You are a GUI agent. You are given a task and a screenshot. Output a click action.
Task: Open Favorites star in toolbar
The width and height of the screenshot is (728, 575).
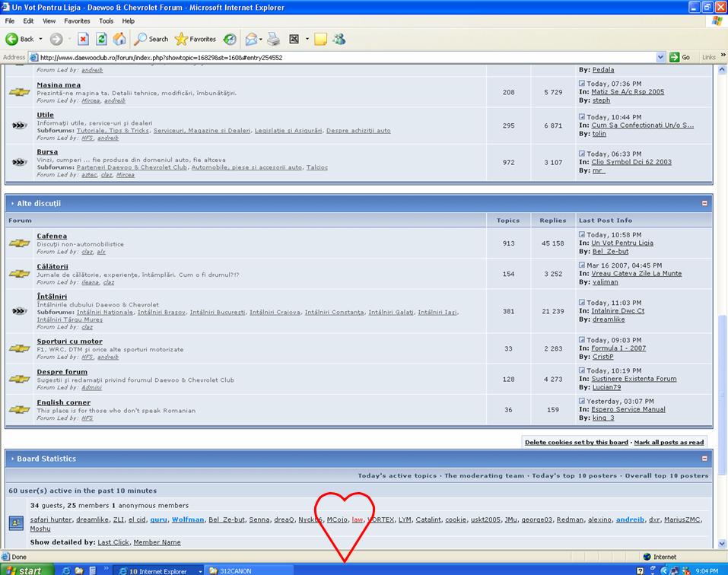[x=196, y=39]
